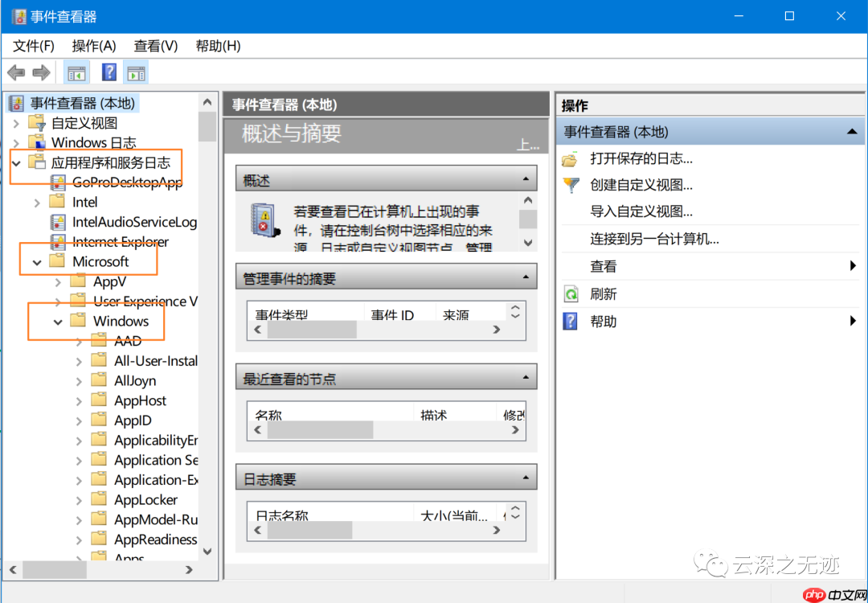868x603 pixels.
Task: Click the Intel folder icon
Action: (57, 202)
